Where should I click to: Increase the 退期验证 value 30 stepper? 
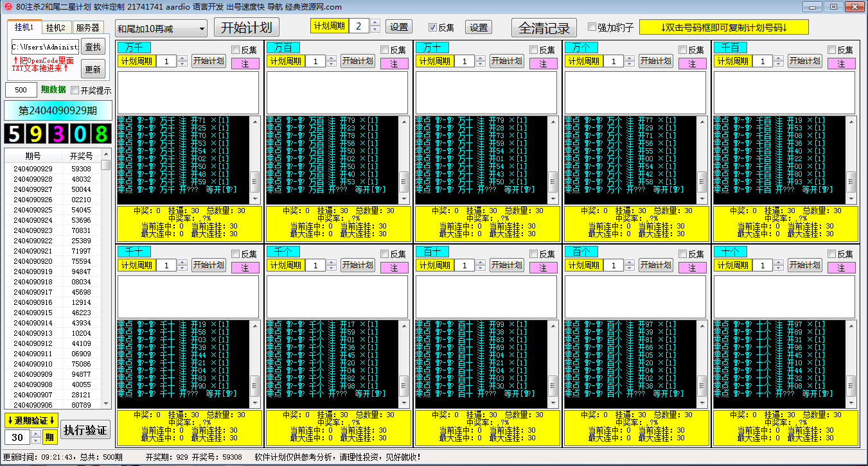click(36, 435)
